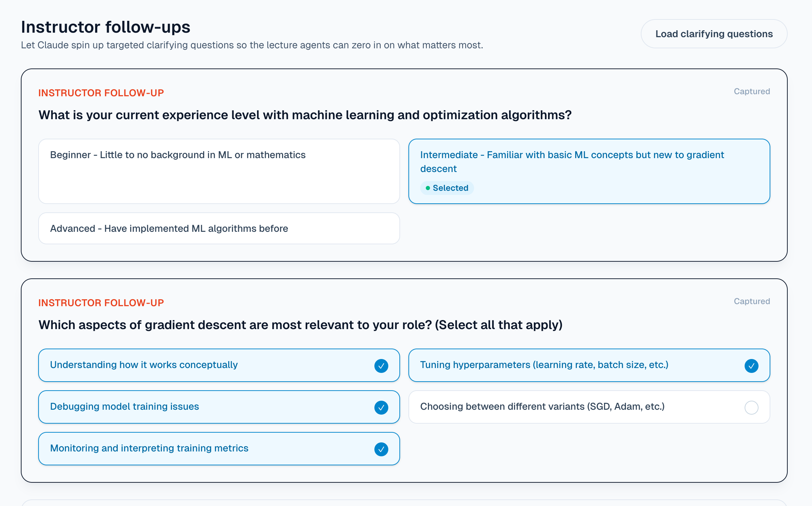This screenshot has width=812, height=506.
Task: Toggle Monitoring and interpreting training metrics card
Action: click(x=149, y=448)
